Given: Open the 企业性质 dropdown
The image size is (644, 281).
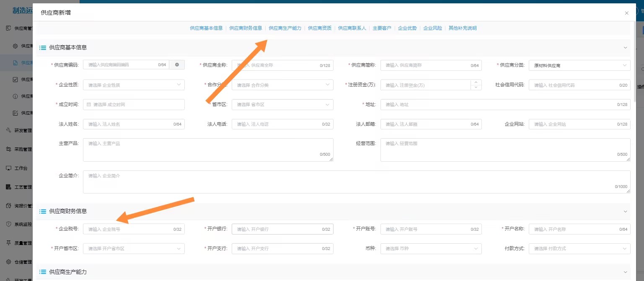Looking at the screenshot, I should tap(134, 85).
